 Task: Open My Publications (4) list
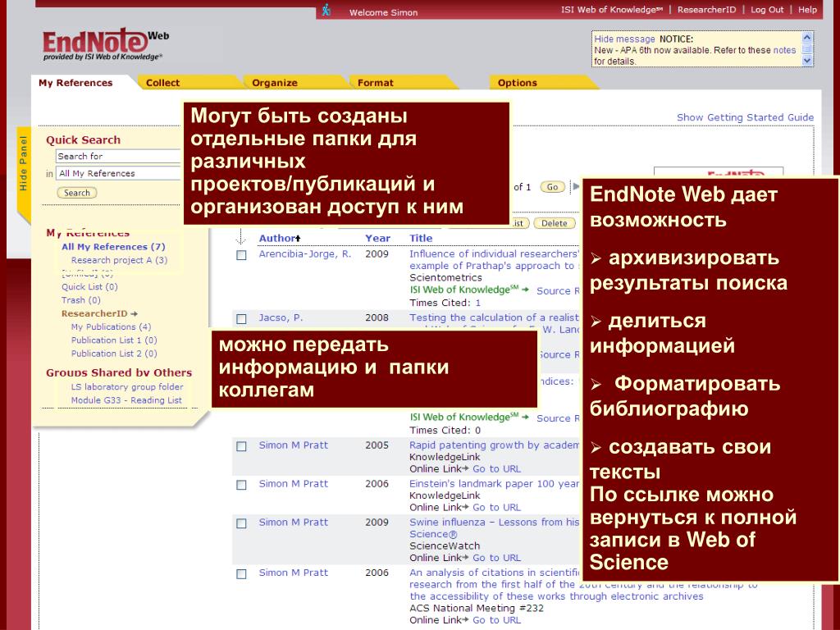pyautogui.click(x=111, y=326)
